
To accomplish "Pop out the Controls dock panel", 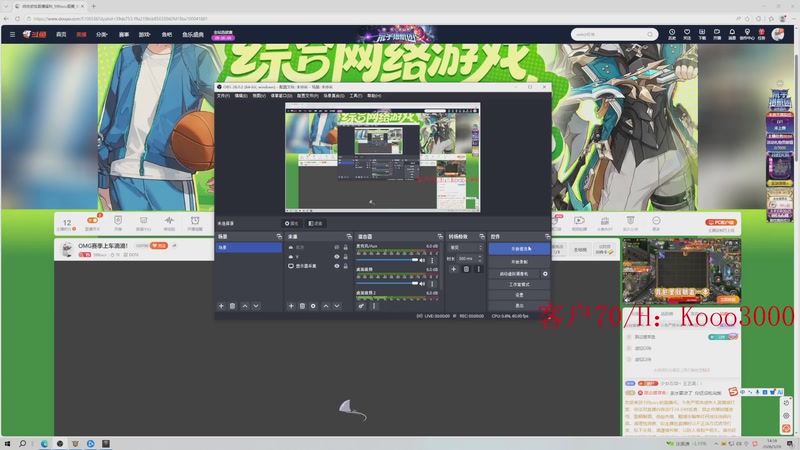I will 547,237.
